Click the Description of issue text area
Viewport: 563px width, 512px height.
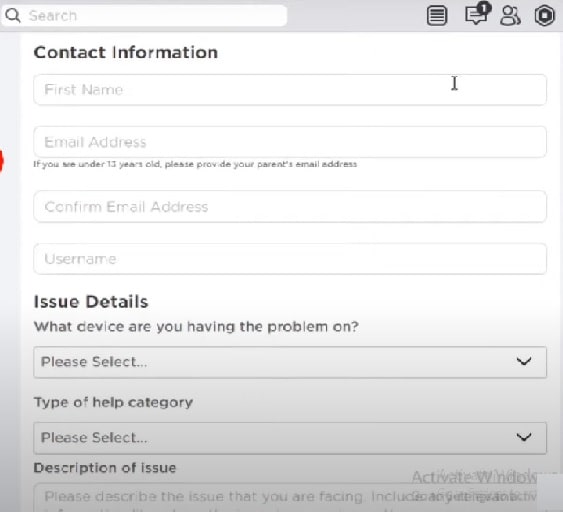pyautogui.click(x=285, y=498)
